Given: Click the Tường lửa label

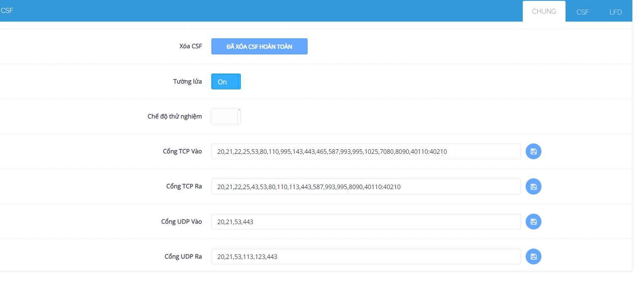Looking at the screenshot, I should 188,81.
